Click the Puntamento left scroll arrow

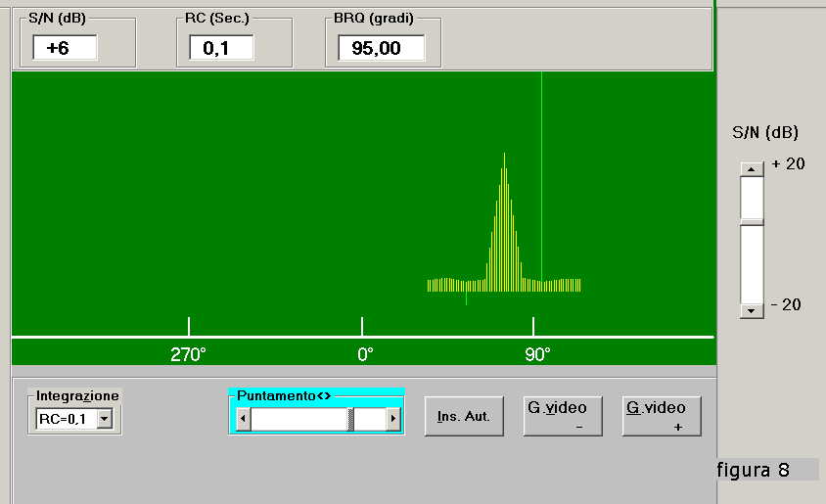coord(243,419)
